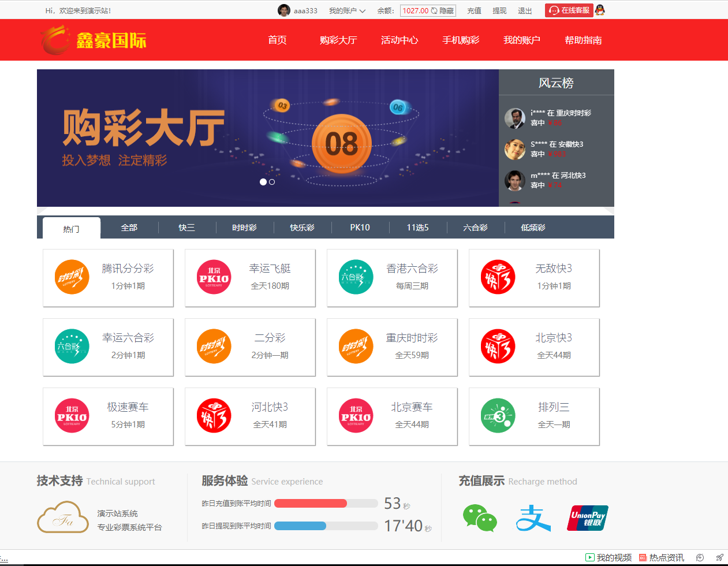Click the 在线客服 button

pos(569,10)
